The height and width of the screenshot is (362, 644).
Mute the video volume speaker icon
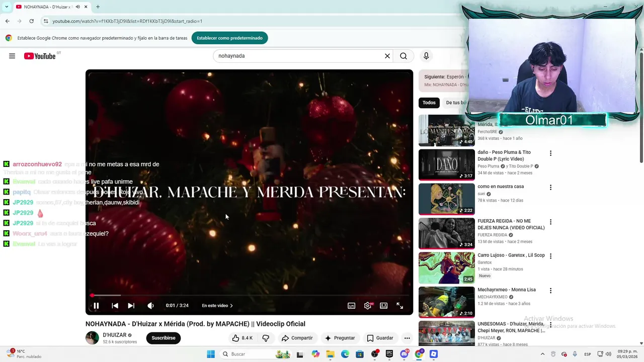[150, 306]
